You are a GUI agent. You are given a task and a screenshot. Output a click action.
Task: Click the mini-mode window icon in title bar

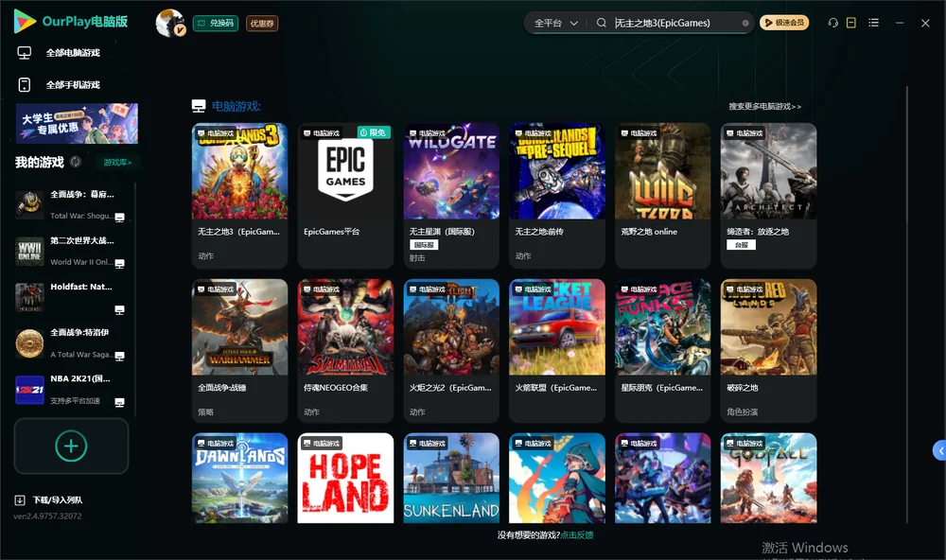pyautogui.click(x=850, y=23)
